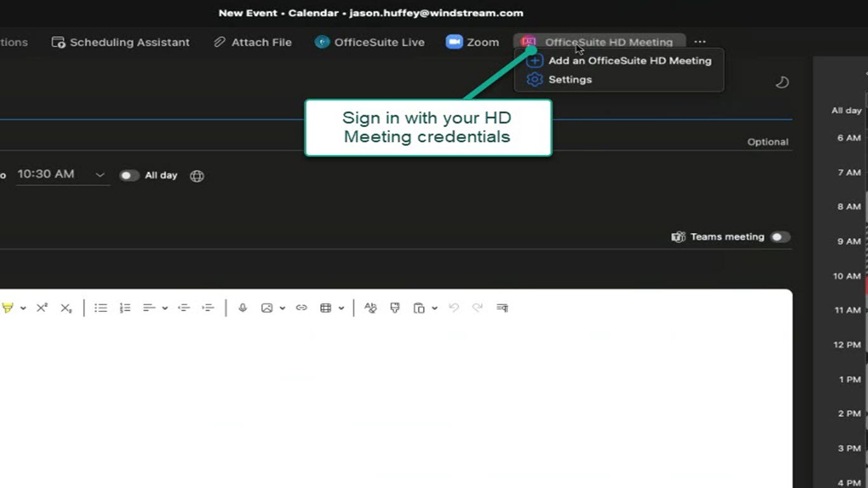Screen dimensions: 868x488
Task: Expand the insert picture dropdown arrow
Action: coord(282,308)
